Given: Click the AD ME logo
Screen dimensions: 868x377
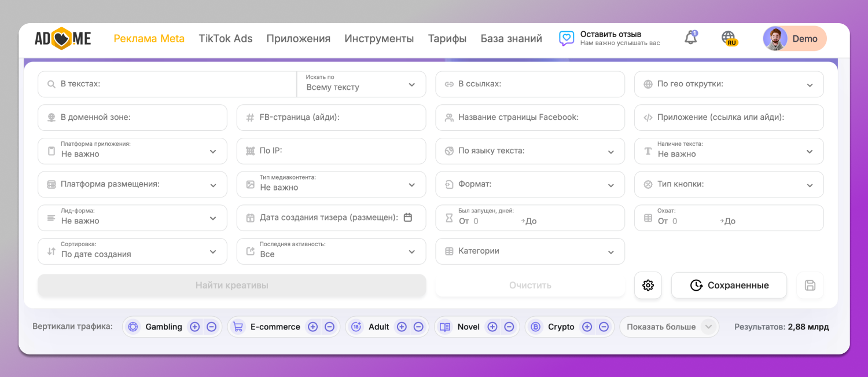Looking at the screenshot, I should (x=63, y=39).
